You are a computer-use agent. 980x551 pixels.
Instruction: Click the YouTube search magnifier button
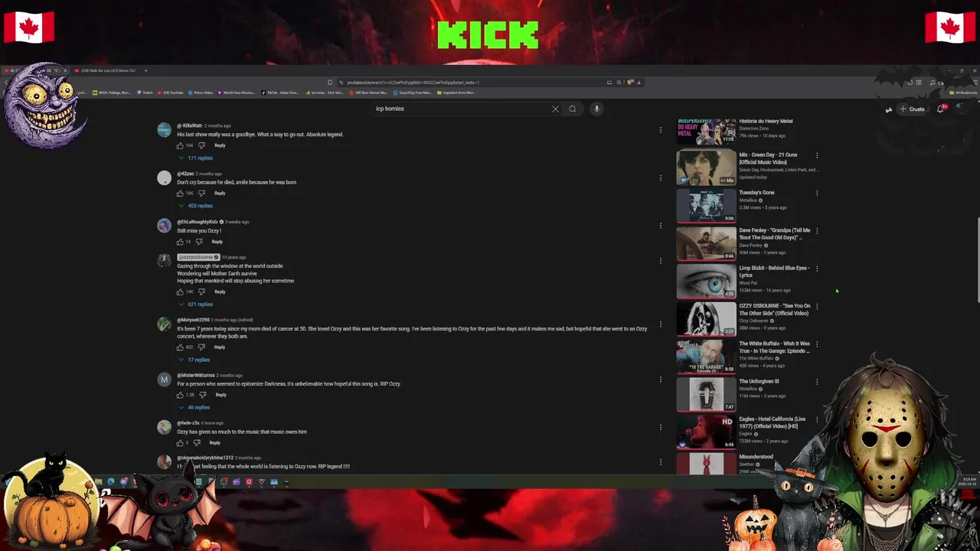(x=572, y=109)
